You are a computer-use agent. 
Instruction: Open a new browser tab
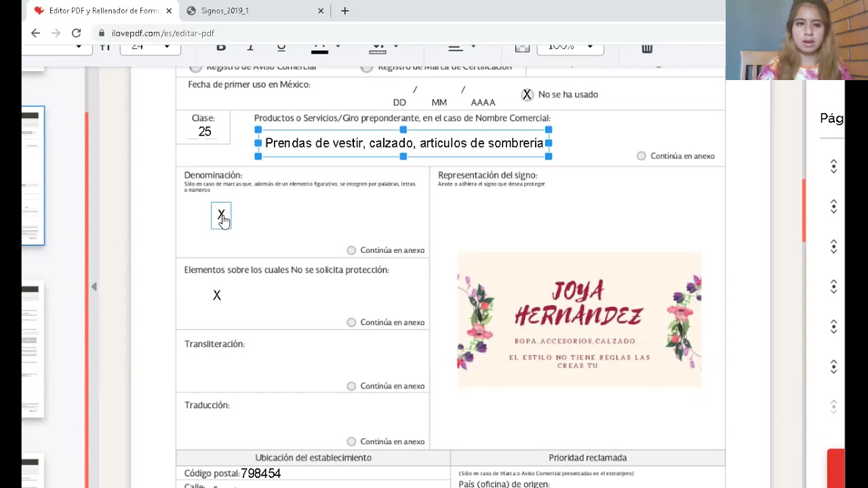tap(344, 11)
